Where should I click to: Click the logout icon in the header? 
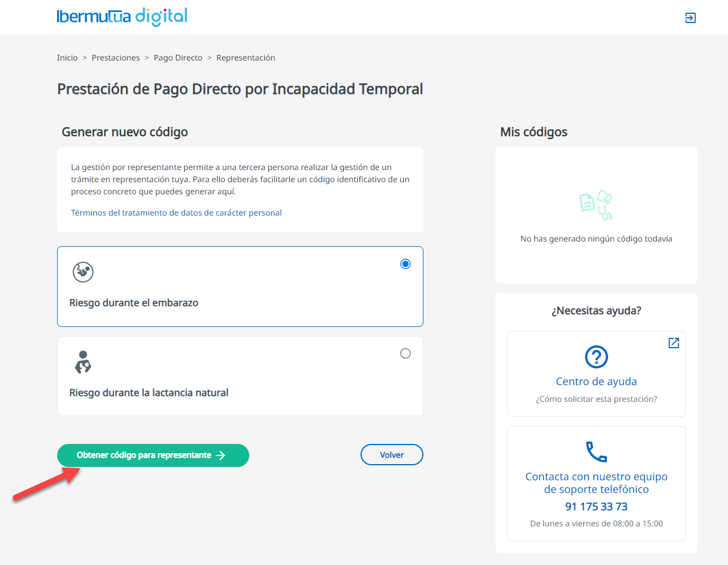690,18
